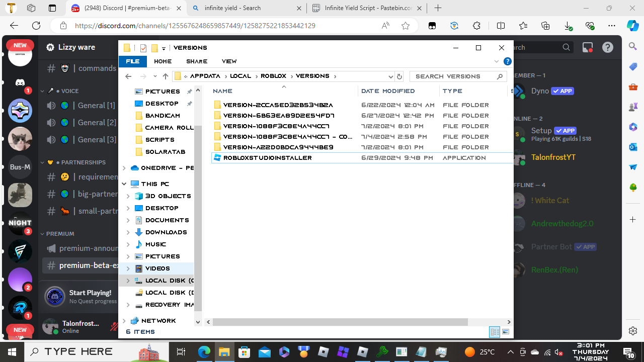Select folder version-6b63ea89d2e54fd7
Screen dimensions: 644x362
click(279, 116)
